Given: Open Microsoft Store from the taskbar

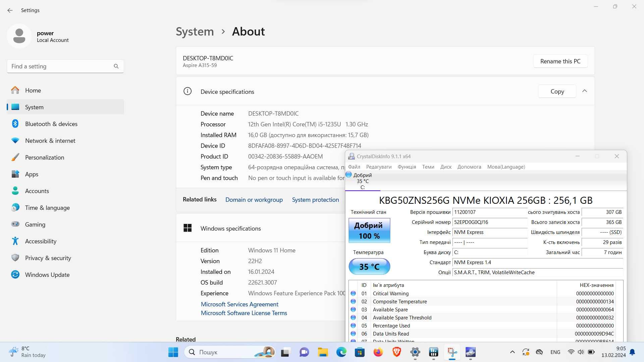Looking at the screenshot, I should point(360,352).
